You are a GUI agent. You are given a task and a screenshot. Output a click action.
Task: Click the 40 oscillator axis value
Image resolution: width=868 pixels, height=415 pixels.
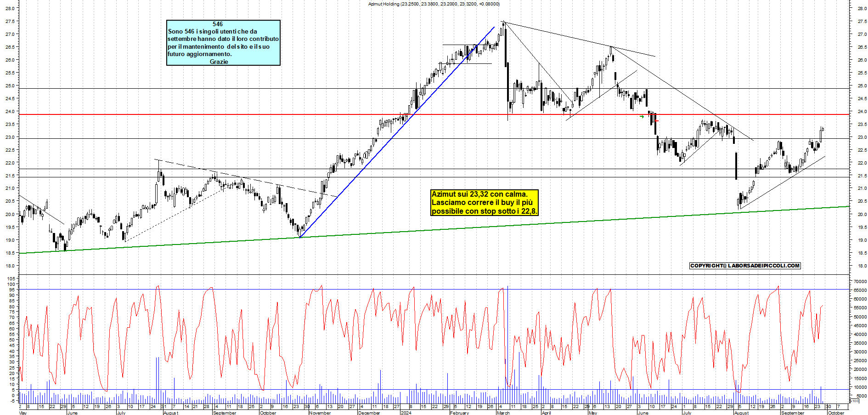(12, 351)
